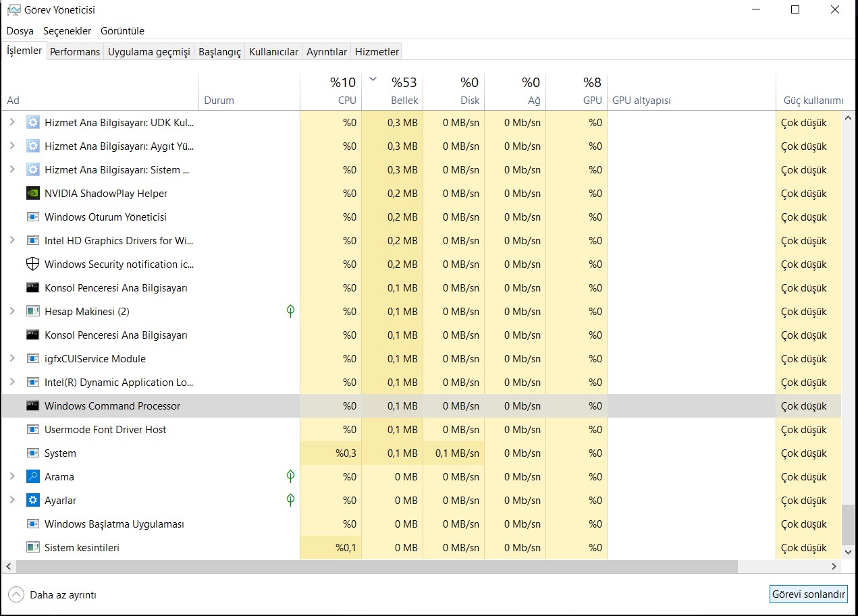The image size is (858, 616).
Task: Click the green leaf icon beside Ayarlar
Action: tap(290, 500)
